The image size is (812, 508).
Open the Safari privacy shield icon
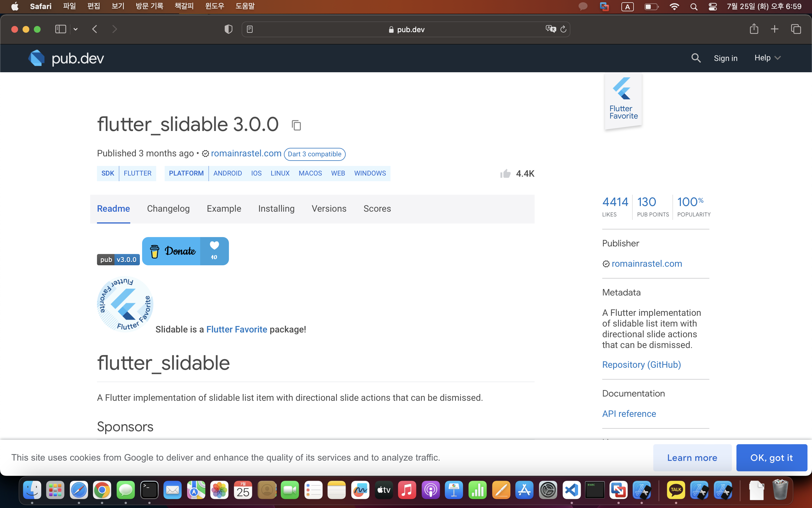click(228, 29)
